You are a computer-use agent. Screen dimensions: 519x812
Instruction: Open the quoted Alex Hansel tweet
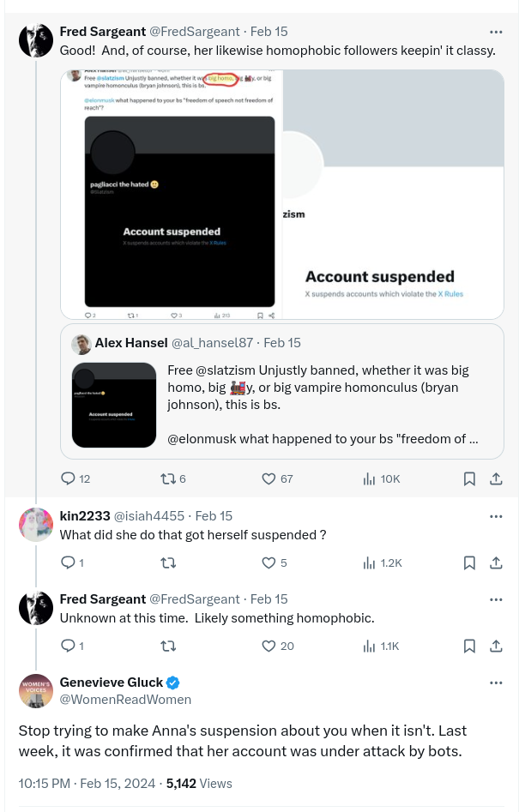[x=282, y=392]
